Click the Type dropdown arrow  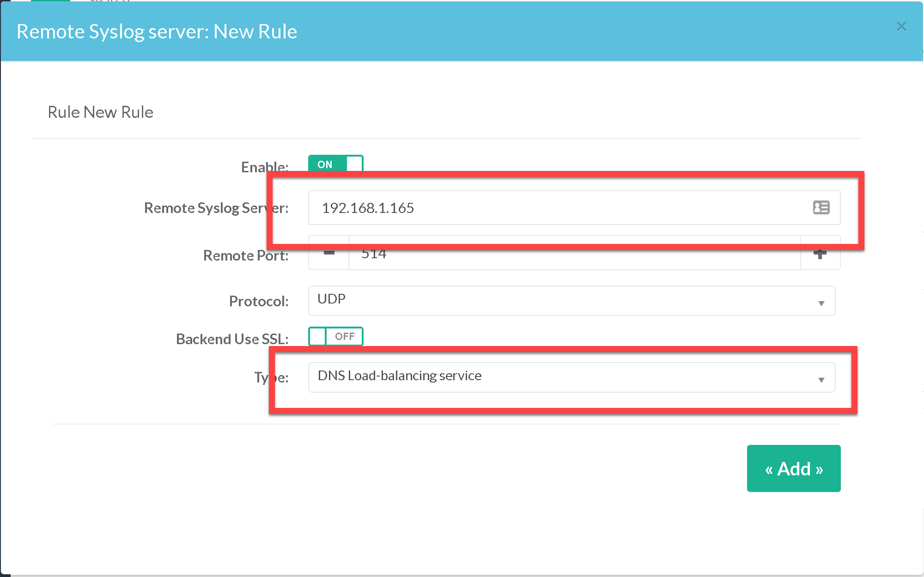tap(821, 380)
